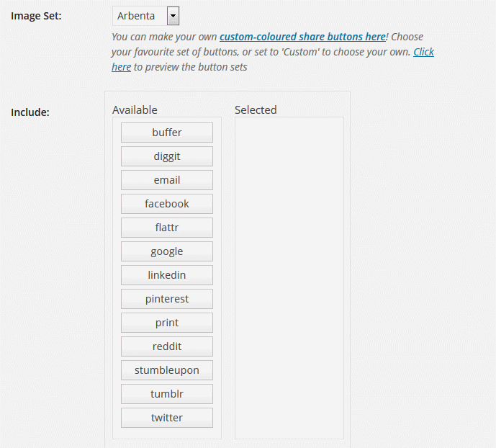Select the diggit button
This screenshot has width=496, height=448.
point(167,156)
